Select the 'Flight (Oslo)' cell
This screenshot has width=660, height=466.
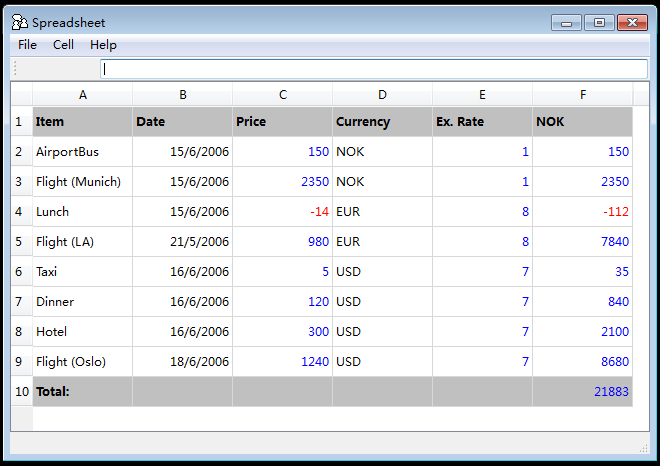[82, 362]
